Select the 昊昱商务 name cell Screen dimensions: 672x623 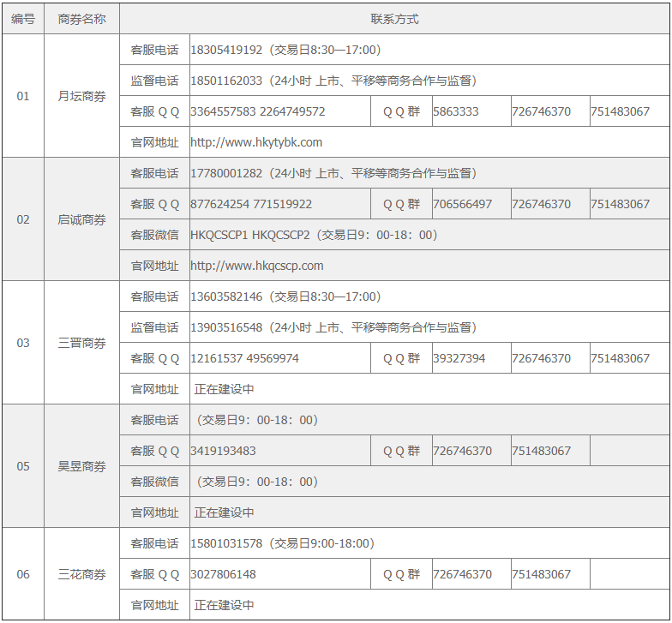[x=82, y=466]
